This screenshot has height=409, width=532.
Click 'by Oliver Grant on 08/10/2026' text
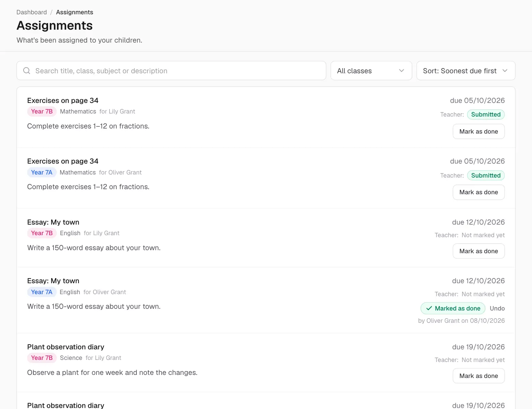(x=461, y=321)
